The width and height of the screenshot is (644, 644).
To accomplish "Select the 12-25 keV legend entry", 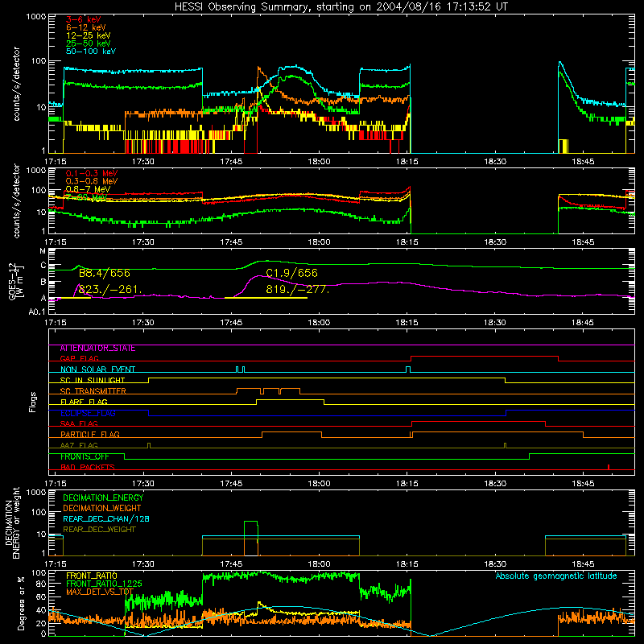I will (89, 35).
